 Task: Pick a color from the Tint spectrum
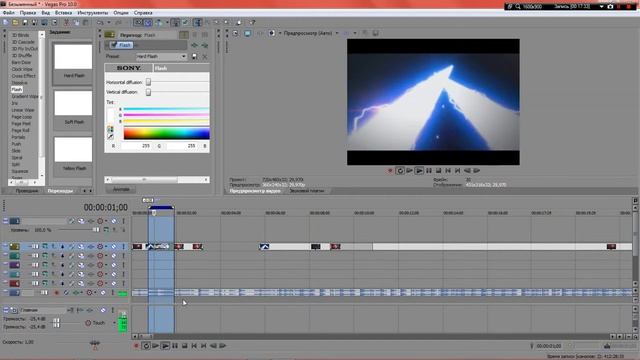(x=167, y=133)
